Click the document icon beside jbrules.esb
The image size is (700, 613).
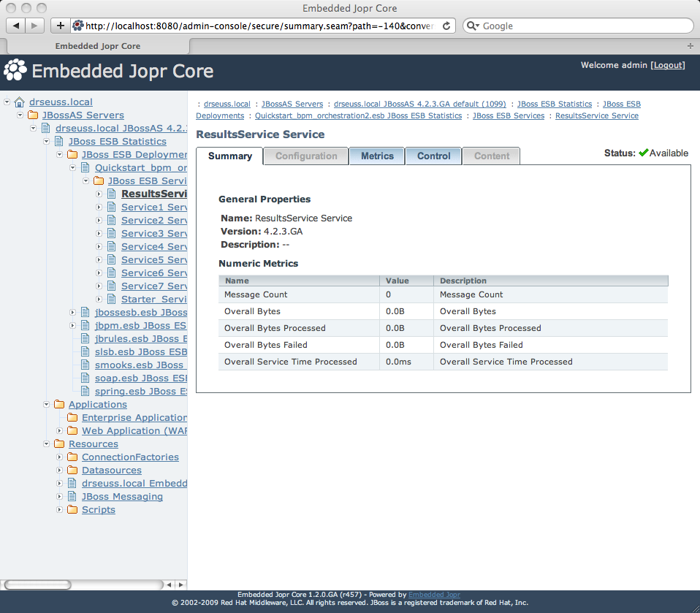coord(85,339)
